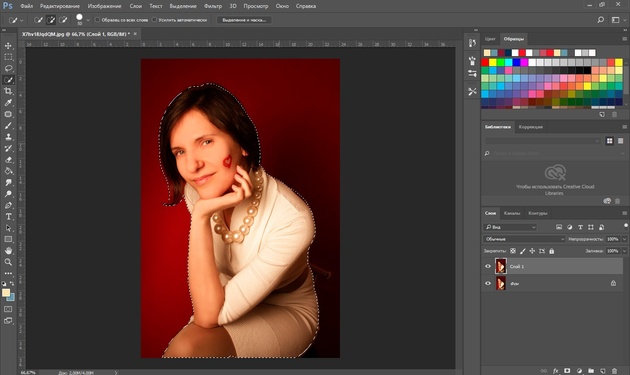This screenshot has height=375, width=630.
Task: Enable Образец со всех слоев checkbox
Action: point(97,20)
